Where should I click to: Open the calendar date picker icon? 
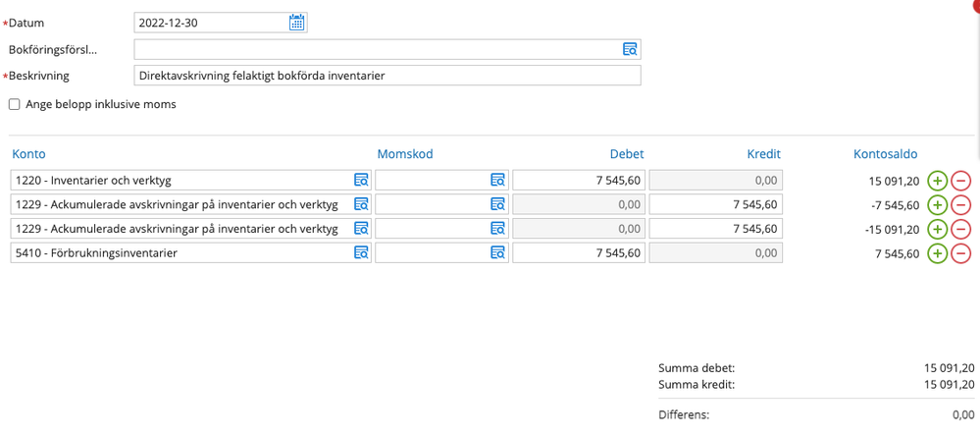pyautogui.click(x=296, y=23)
